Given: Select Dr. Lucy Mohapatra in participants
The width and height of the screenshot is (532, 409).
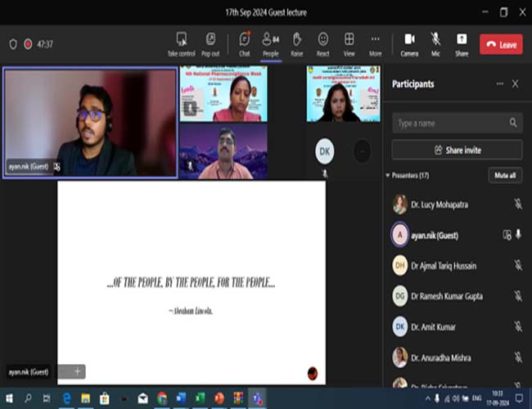Looking at the screenshot, I should 457,204.
